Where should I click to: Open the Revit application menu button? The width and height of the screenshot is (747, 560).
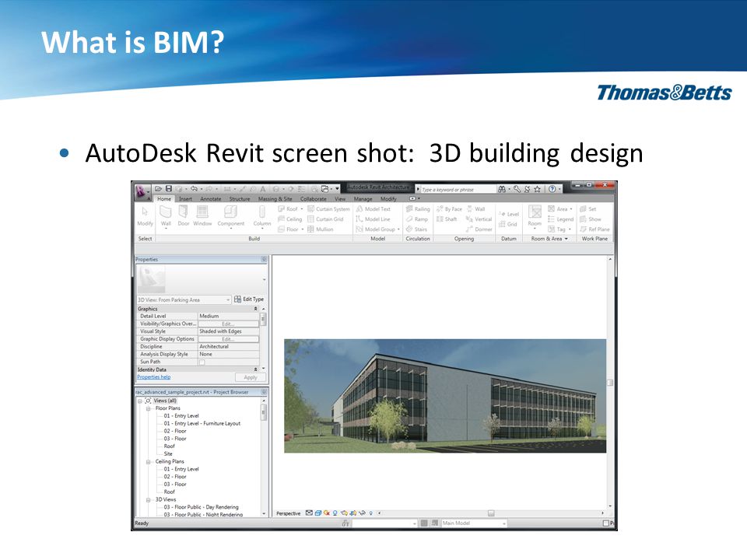(x=142, y=191)
